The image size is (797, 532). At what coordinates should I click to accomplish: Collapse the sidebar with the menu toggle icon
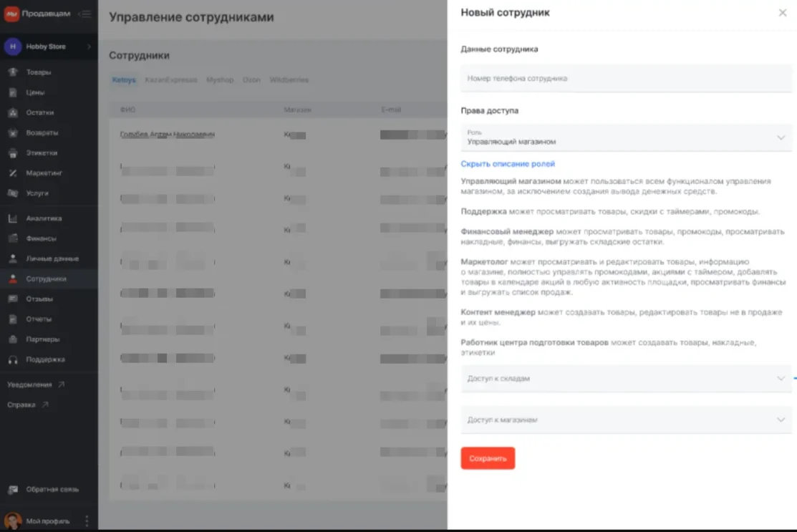tap(84, 14)
